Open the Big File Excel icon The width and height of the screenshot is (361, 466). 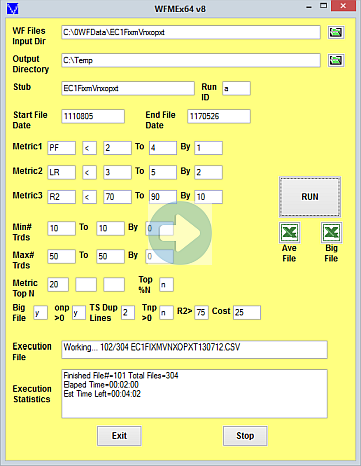tap(331, 232)
